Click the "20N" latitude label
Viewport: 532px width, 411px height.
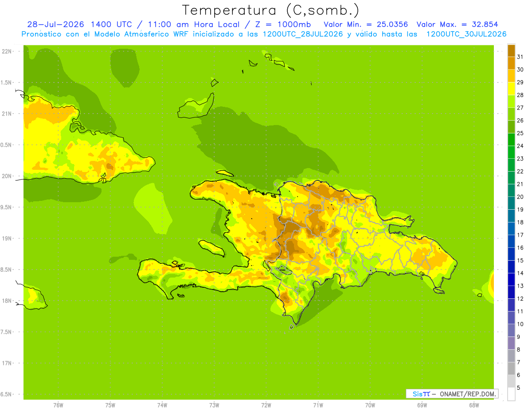click(x=7, y=176)
